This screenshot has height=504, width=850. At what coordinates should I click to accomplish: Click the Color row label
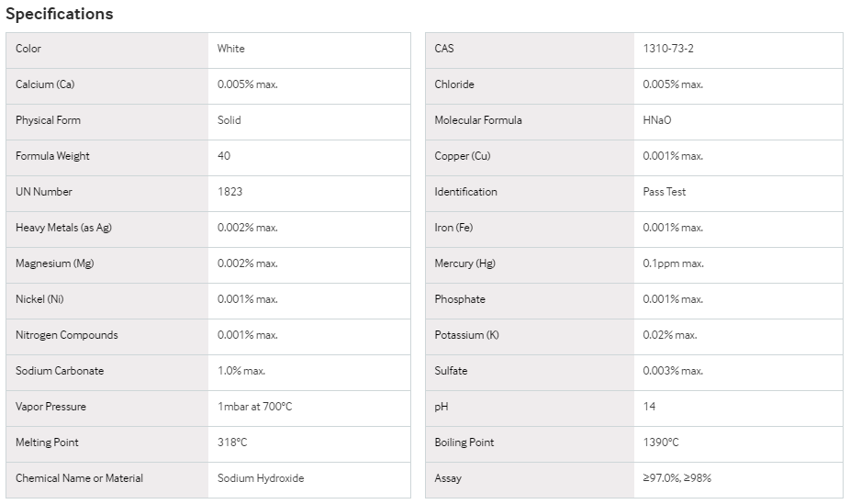tap(28, 49)
